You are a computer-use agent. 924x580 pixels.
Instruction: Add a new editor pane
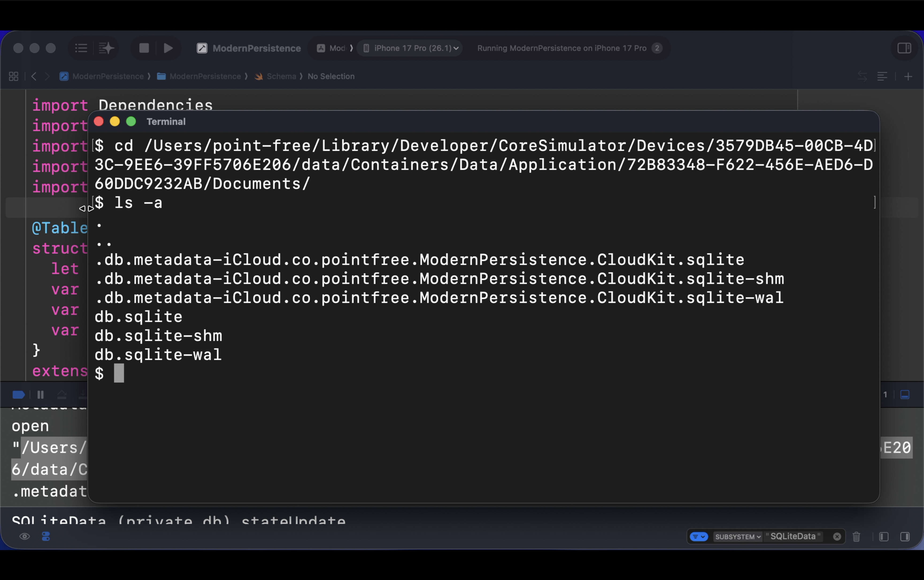[x=908, y=77]
